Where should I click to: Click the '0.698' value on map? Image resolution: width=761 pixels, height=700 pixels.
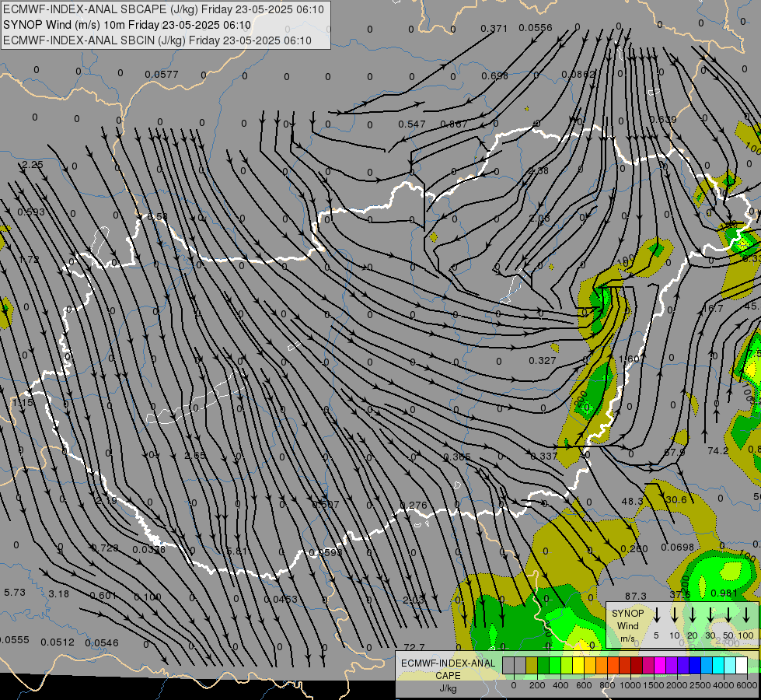pyautogui.click(x=494, y=75)
